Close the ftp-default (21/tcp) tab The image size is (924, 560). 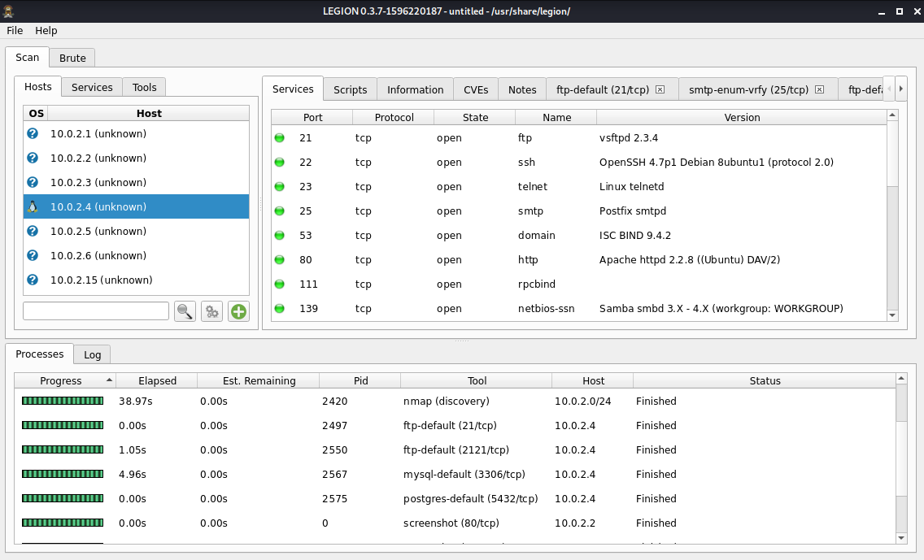[x=660, y=89]
